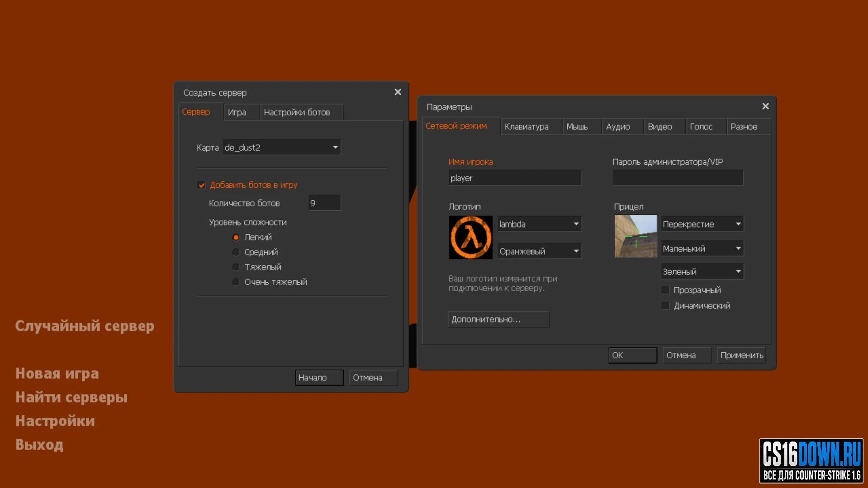Click the lambda logo preview image
This screenshot has height=488, width=868.
tap(470, 237)
